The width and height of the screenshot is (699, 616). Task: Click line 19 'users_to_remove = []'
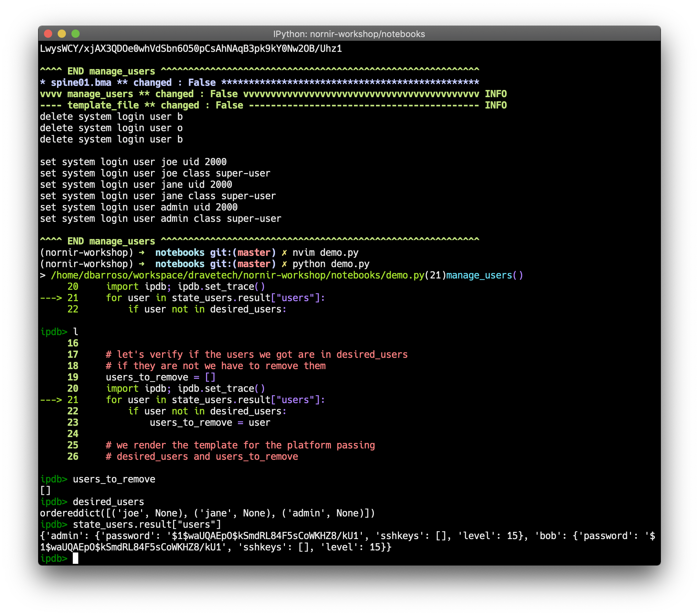click(161, 377)
